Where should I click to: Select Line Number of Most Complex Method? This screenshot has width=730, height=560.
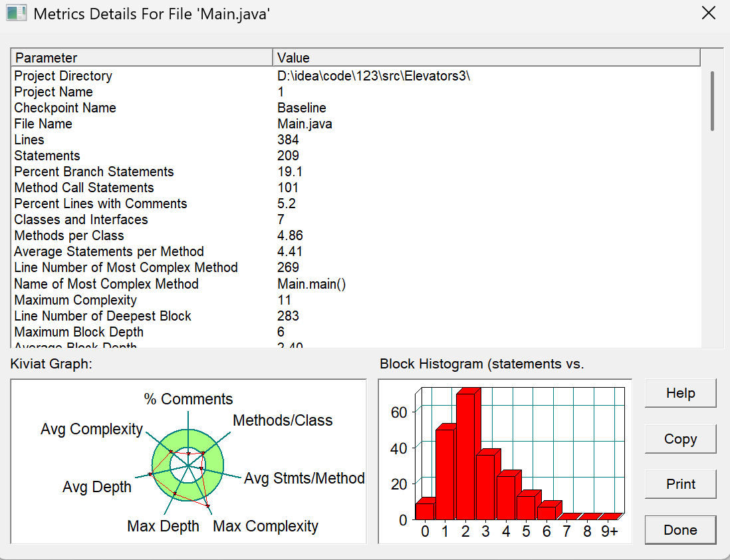[356, 267]
